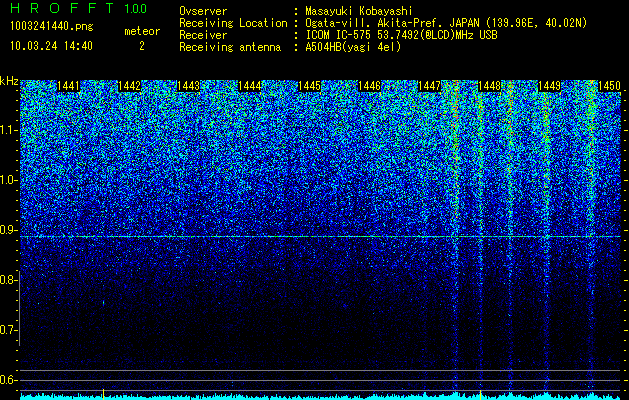Click the 0.8 kHz axis label
Image resolution: width=629 pixels, height=400 pixels.
coord(7,280)
